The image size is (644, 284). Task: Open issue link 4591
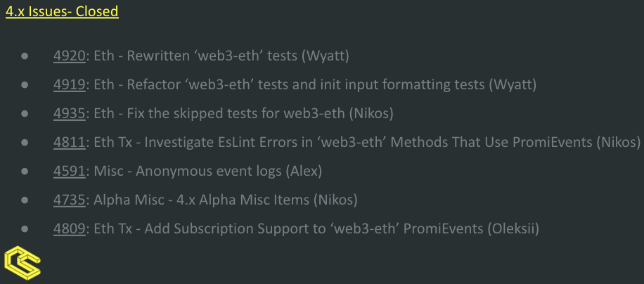tap(70, 171)
